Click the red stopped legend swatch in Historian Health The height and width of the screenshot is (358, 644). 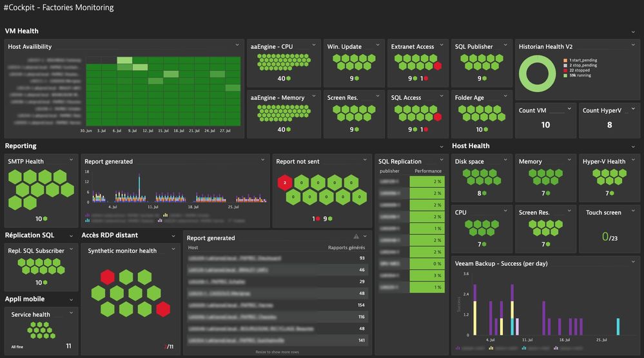point(565,70)
